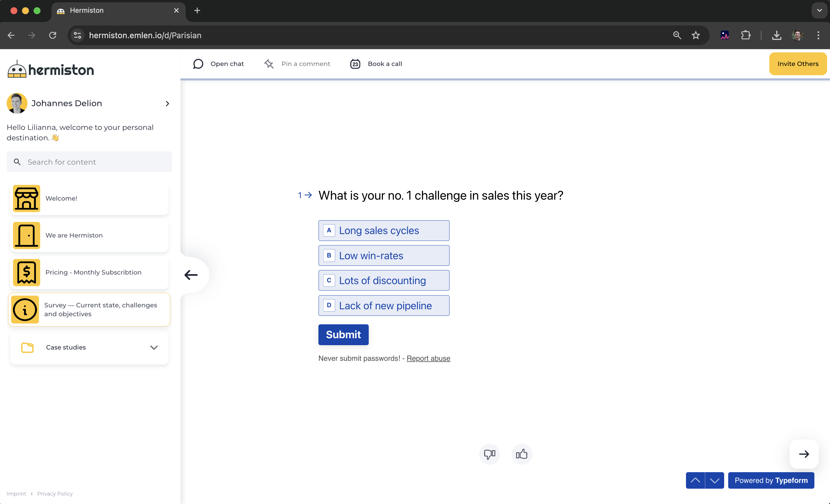Image resolution: width=830 pixels, height=504 pixels.
Task: Open Chrome tab search dropdown arrow
Action: [x=819, y=10]
